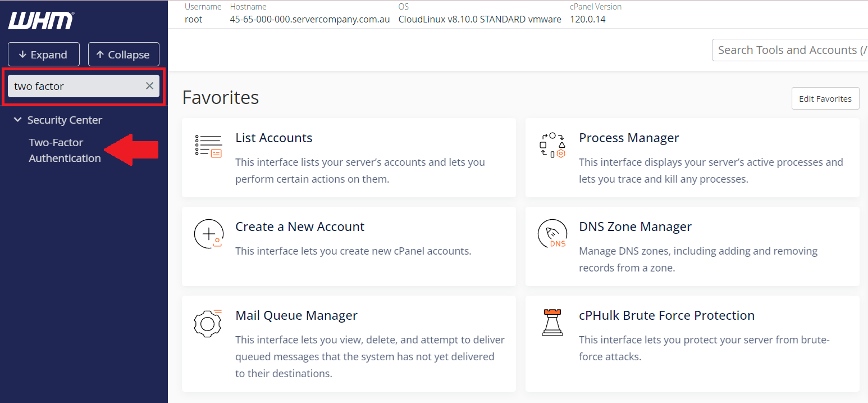Click into the sidebar 'two factor' search box
This screenshot has height=403, width=868.
point(76,86)
